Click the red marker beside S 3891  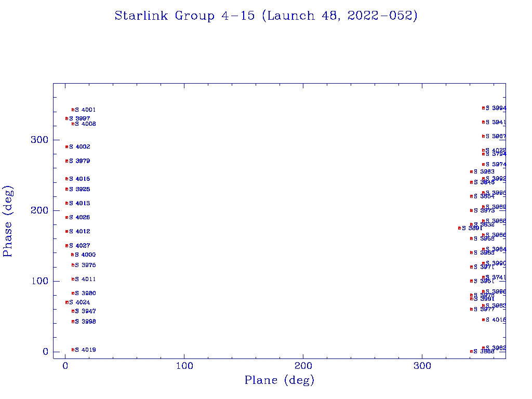[x=460, y=229]
